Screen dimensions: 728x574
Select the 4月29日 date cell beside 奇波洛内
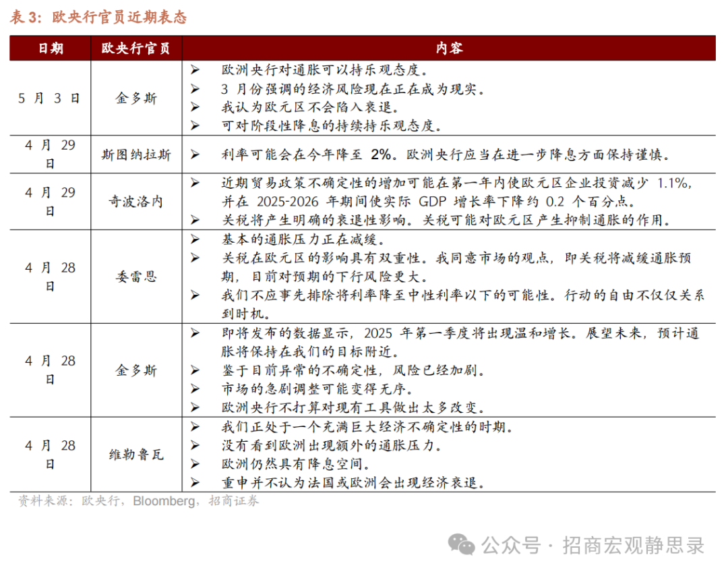[x=50, y=202]
